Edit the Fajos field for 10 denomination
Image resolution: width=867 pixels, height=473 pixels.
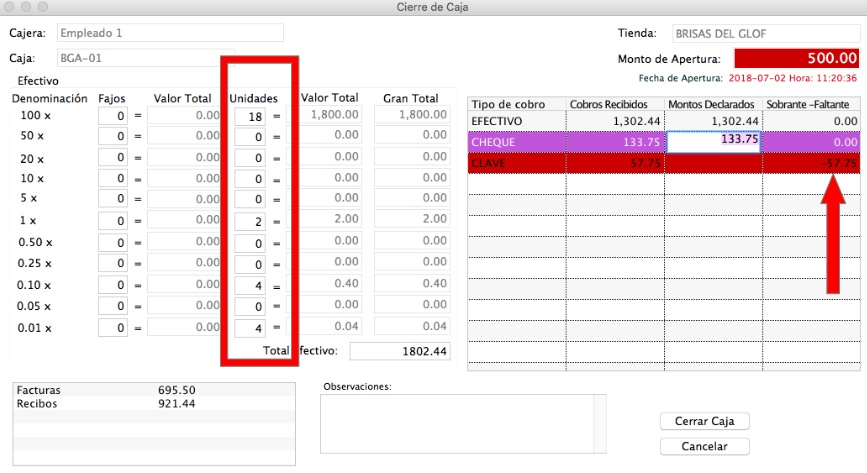click(x=113, y=178)
